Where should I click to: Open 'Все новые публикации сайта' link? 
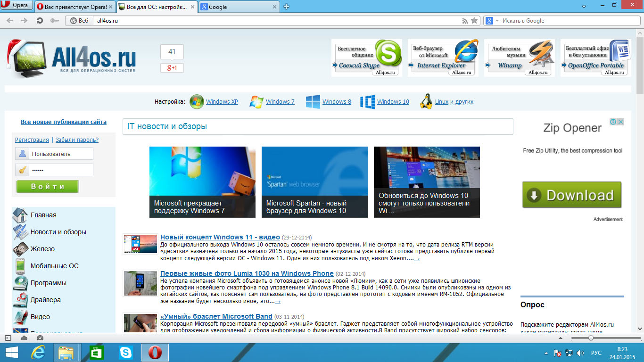tap(64, 122)
